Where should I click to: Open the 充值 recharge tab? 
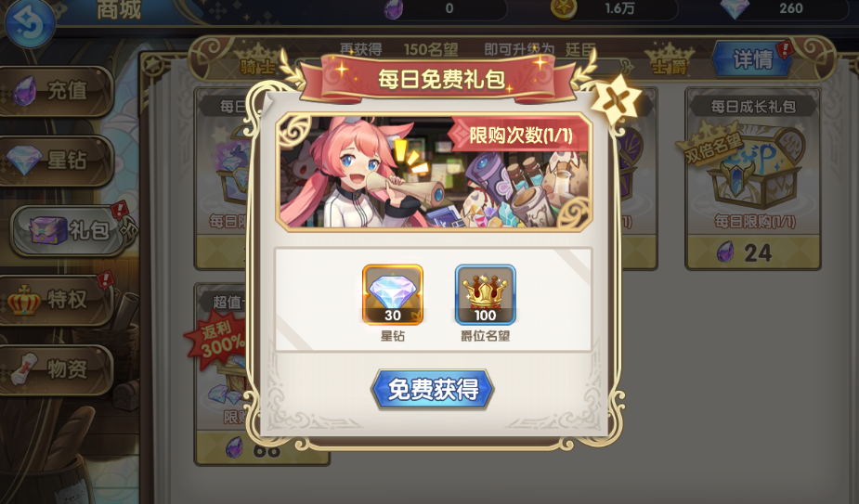point(57,90)
